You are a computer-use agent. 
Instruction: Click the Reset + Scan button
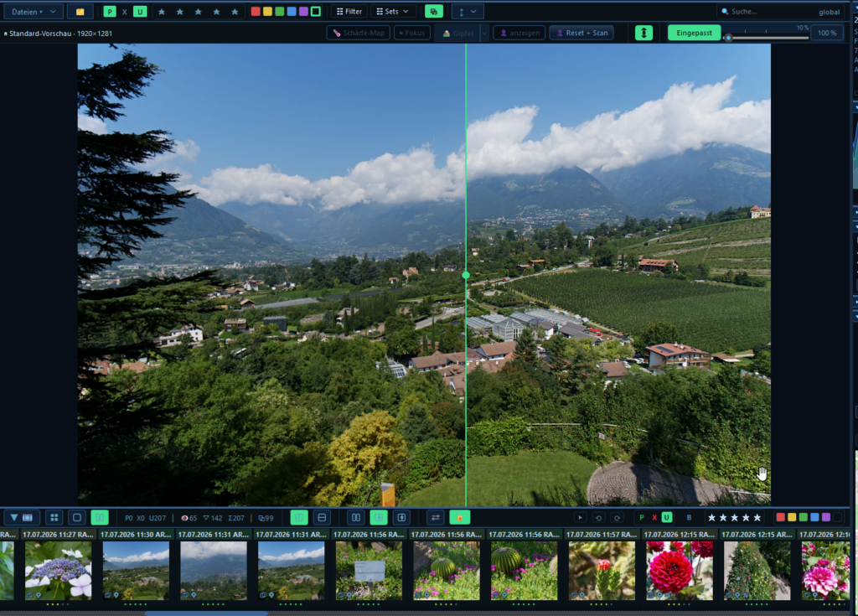(581, 33)
